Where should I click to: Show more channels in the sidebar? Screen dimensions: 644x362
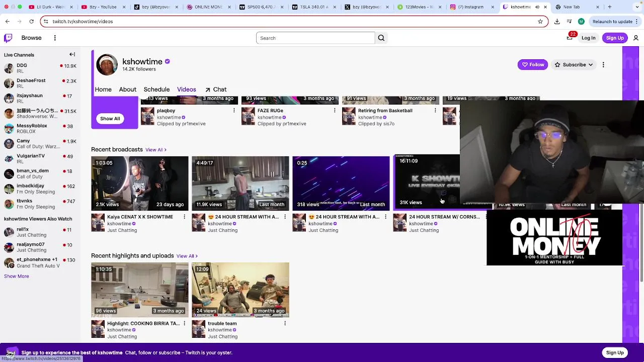[17, 276]
